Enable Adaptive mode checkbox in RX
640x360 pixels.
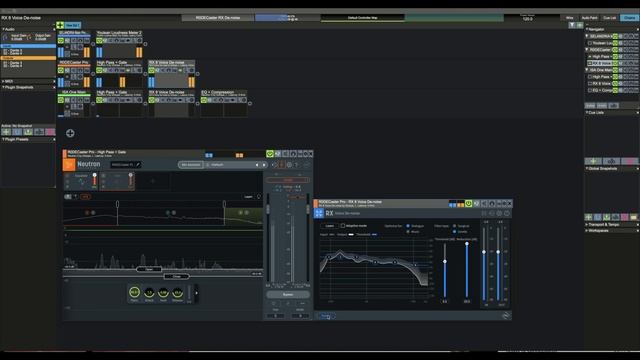[343, 226]
